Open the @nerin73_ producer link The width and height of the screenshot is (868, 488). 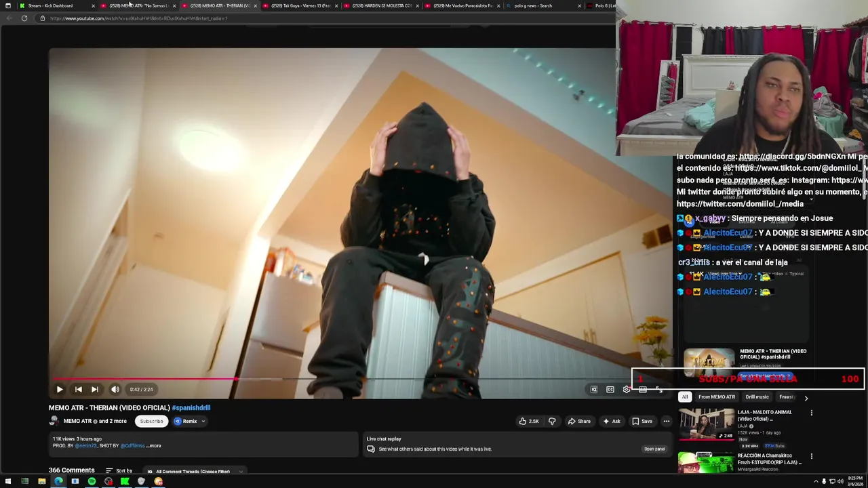click(x=86, y=445)
